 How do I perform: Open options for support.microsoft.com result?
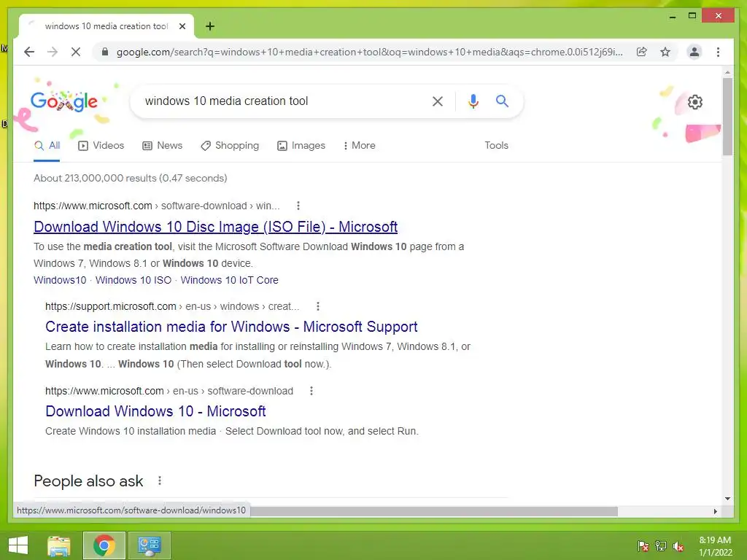318,306
